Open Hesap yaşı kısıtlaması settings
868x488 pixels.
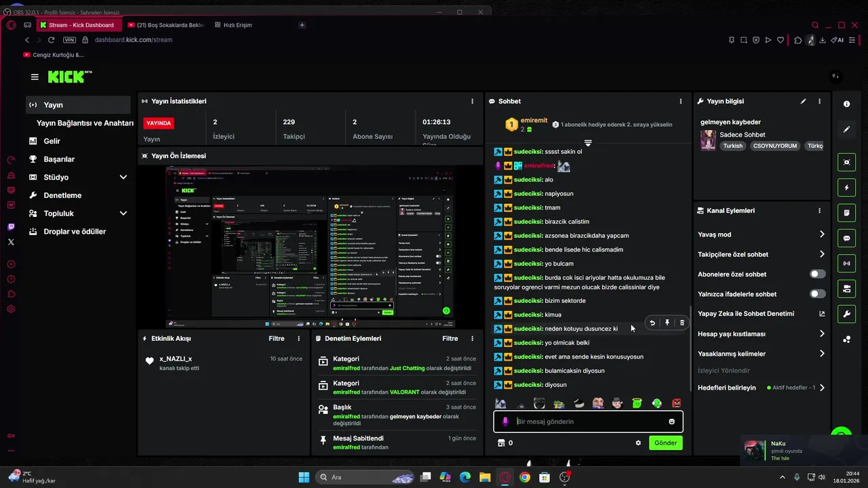[761, 334]
